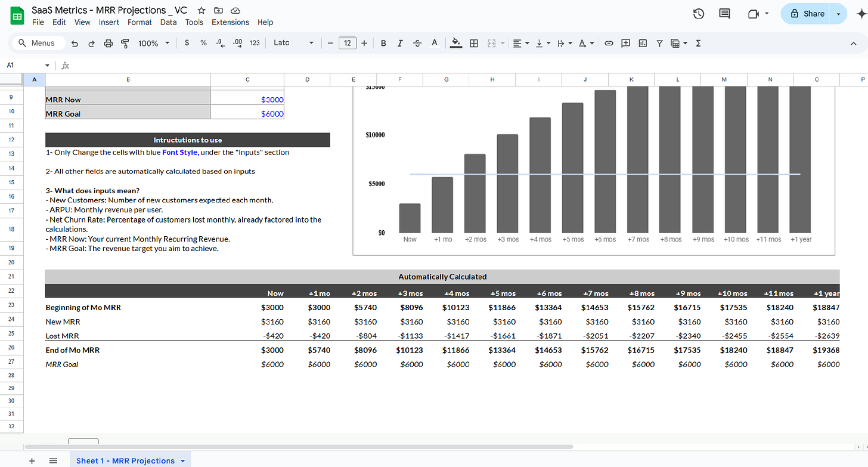Screen dimensions: 868x467
Task: Click the Share button
Action: point(807,14)
